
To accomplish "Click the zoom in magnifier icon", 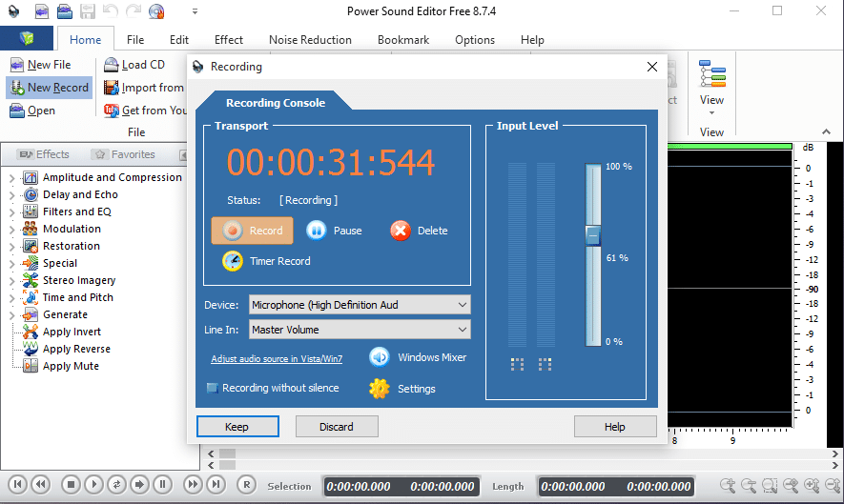I will pyautogui.click(x=728, y=486).
